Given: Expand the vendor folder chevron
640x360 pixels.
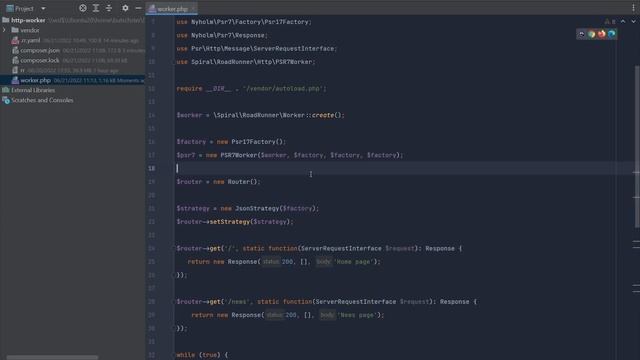Looking at the screenshot, I should pos(4,30).
